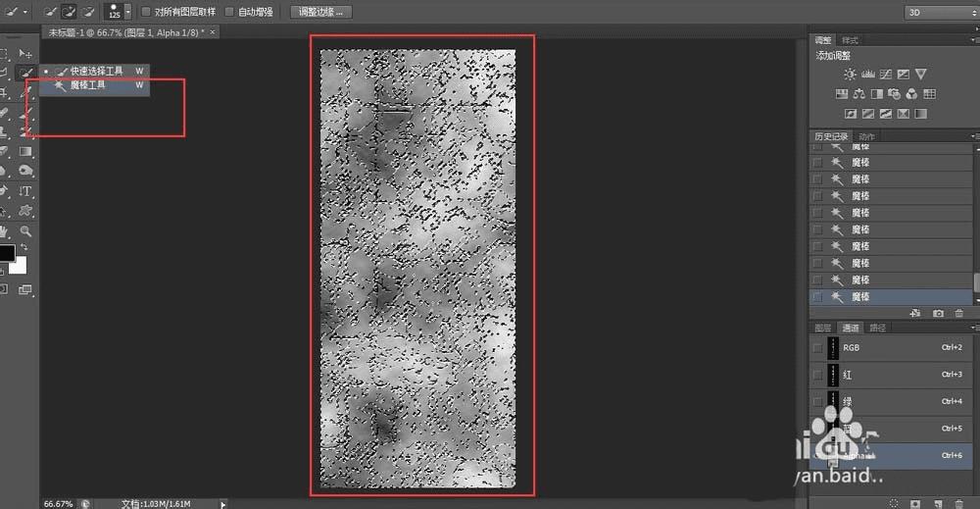Add a Curves adjustment icon
The width and height of the screenshot is (980, 509).
(x=886, y=74)
